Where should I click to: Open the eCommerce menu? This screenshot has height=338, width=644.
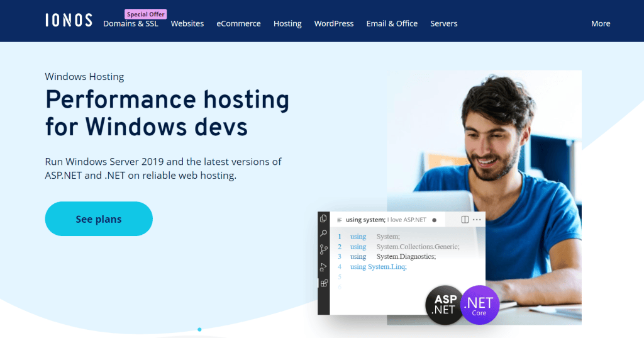tap(238, 23)
